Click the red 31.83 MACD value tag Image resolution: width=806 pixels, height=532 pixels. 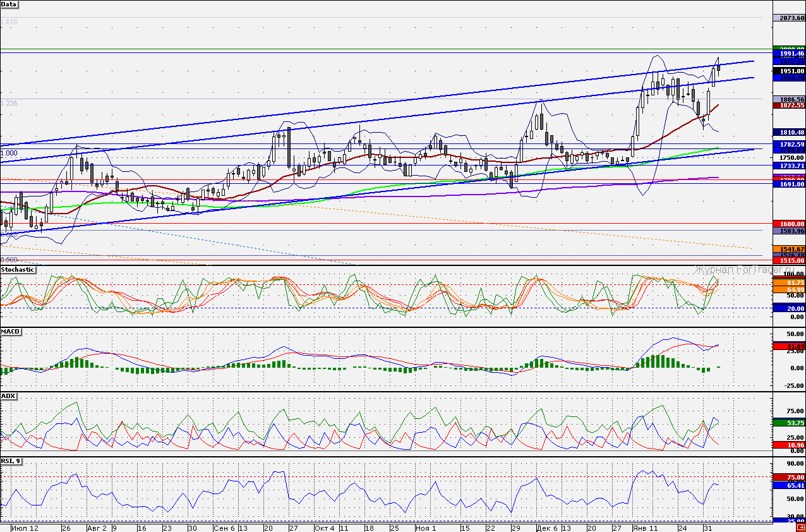789,346
